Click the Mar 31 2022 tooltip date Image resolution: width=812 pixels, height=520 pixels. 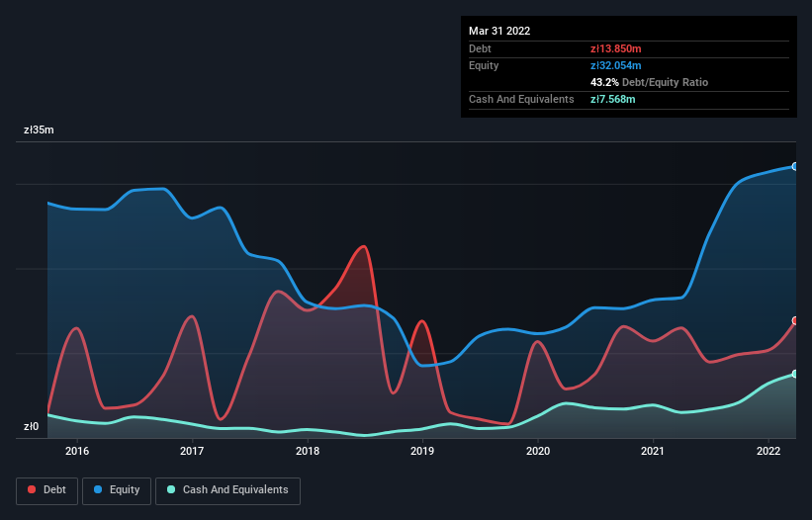click(x=499, y=31)
